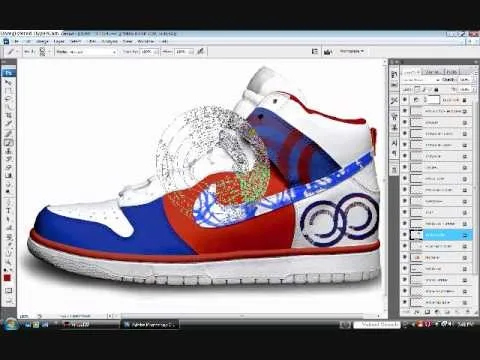Click the Ps application icon in menu bar
Viewport: 480px width, 360px height.
[6, 41]
